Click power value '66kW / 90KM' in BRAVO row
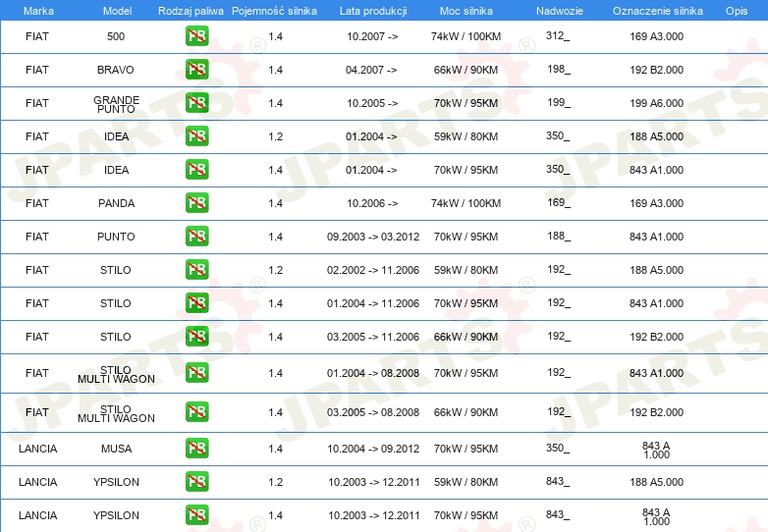Image resolution: width=768 pixels, height=532 pixels. tap(466, 70)
